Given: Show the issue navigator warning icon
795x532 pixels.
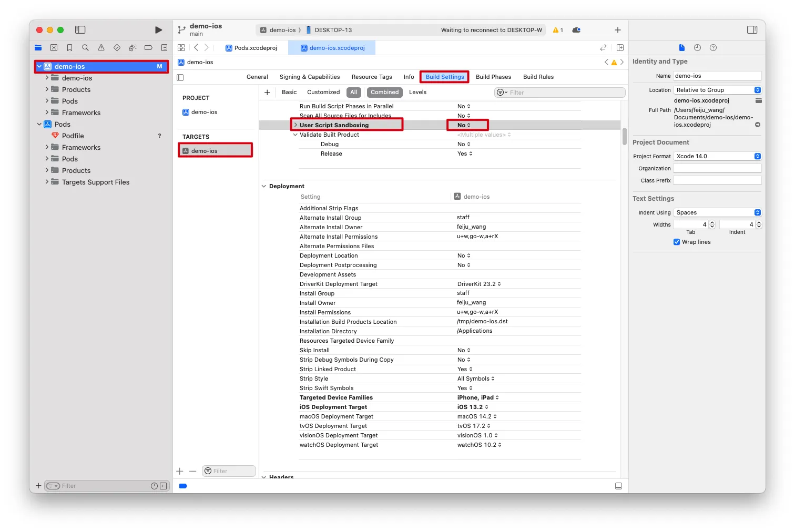Looking at the screenshot, I should click(x=101, y=48).
